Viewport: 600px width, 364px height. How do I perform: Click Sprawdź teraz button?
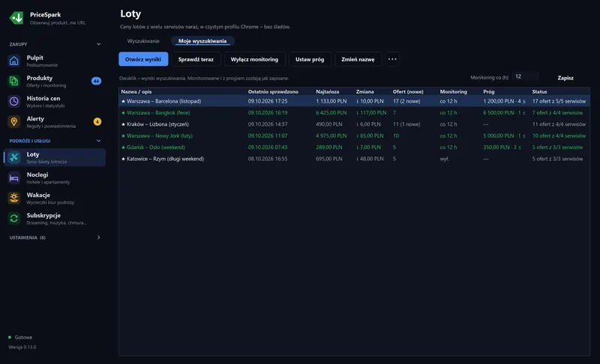(x=196, y=59)
